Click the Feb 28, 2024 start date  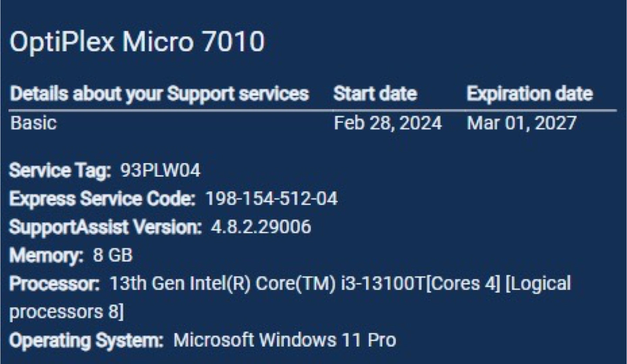[x=388, y=124]
